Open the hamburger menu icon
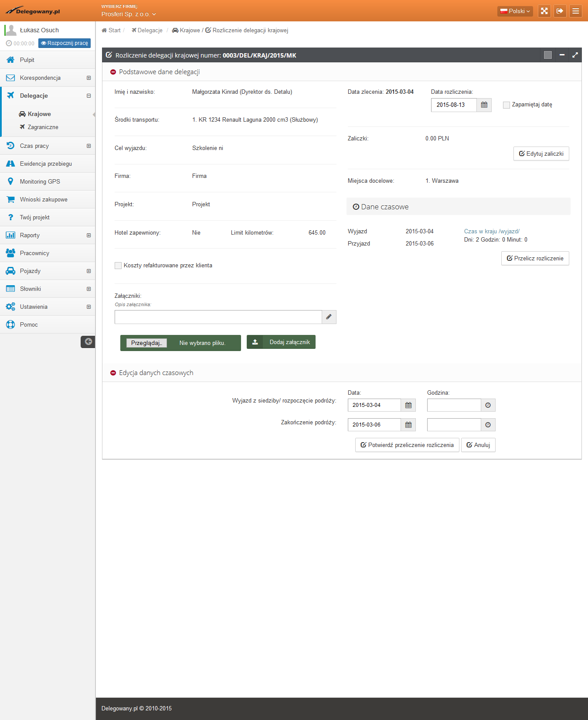The image size is (588, 720). (x=575, y=11)
